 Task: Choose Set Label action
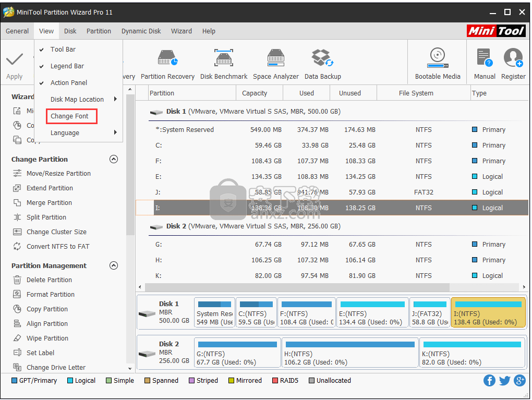[40, 353]
